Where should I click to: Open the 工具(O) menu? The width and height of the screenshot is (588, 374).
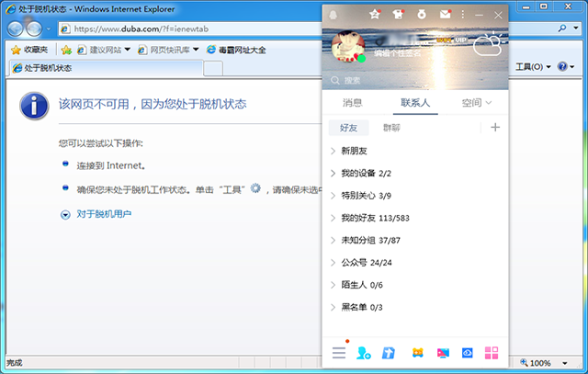(533, 67)
